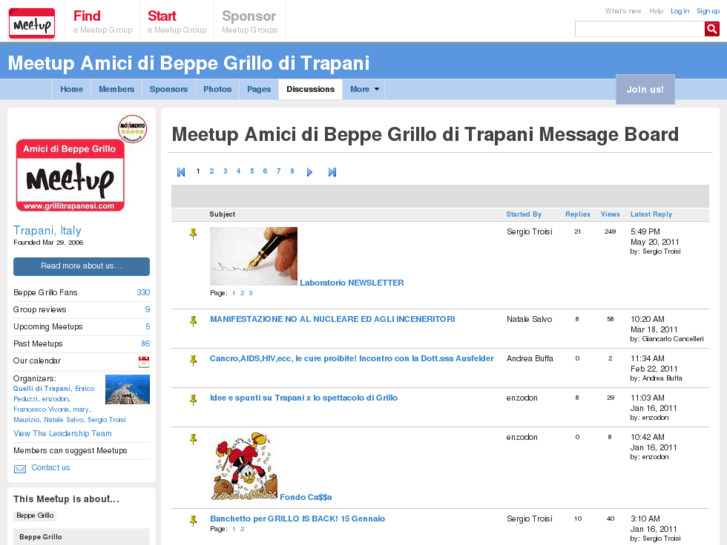Image resolution: width=727 pixels, height=545 pixels.
Task: Click the pin icon beside Laboratorio NEWSLETTER
Action: pyautogui.click(x=193, y=233)
